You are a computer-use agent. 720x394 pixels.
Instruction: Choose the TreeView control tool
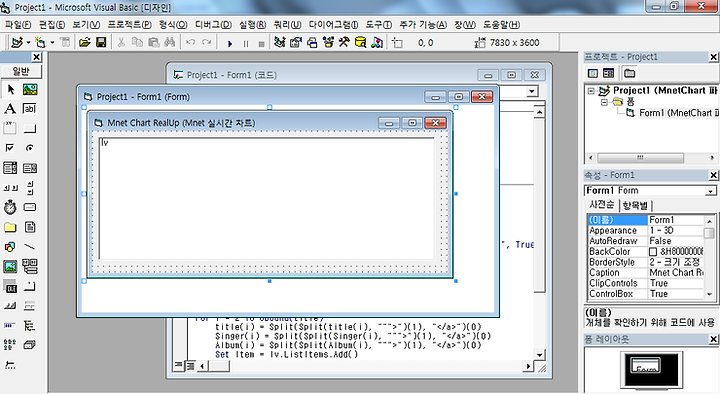click(30, 326)
